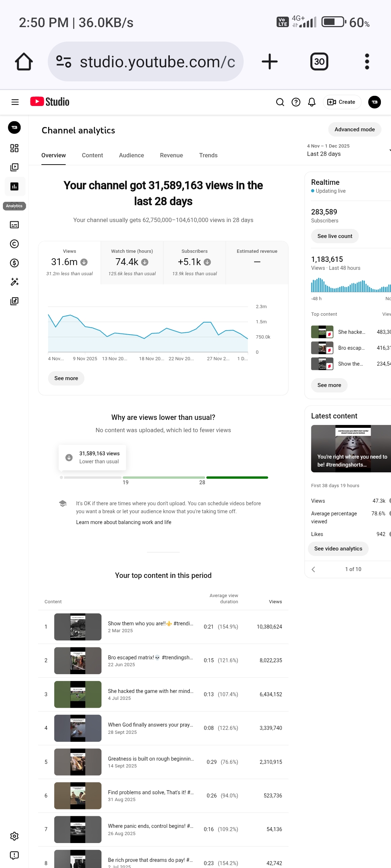Open the Dashboard icon in sidebar

(14, 148)
